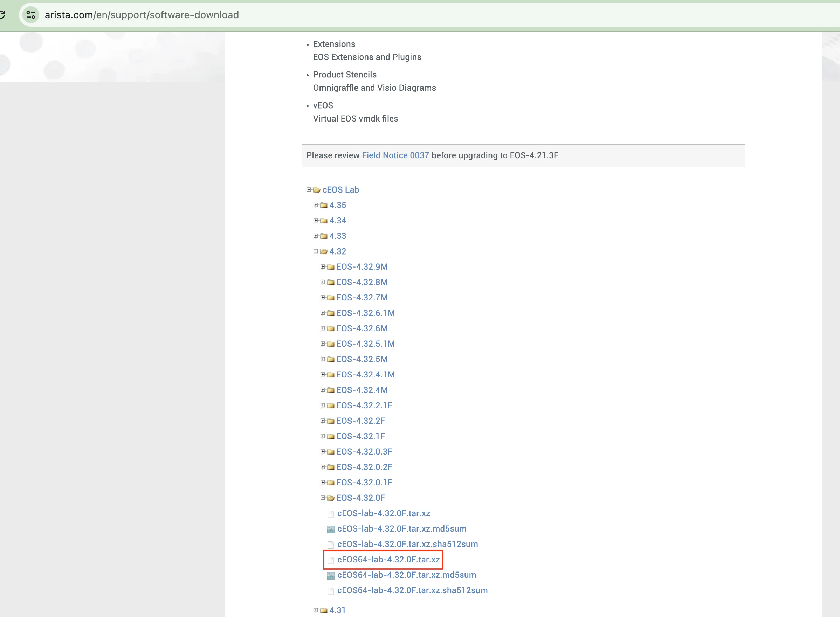Screen dimensions: 840x617
Task: Collapse the EOS-4.32.0F node
Action: click(x=323, y=498)
